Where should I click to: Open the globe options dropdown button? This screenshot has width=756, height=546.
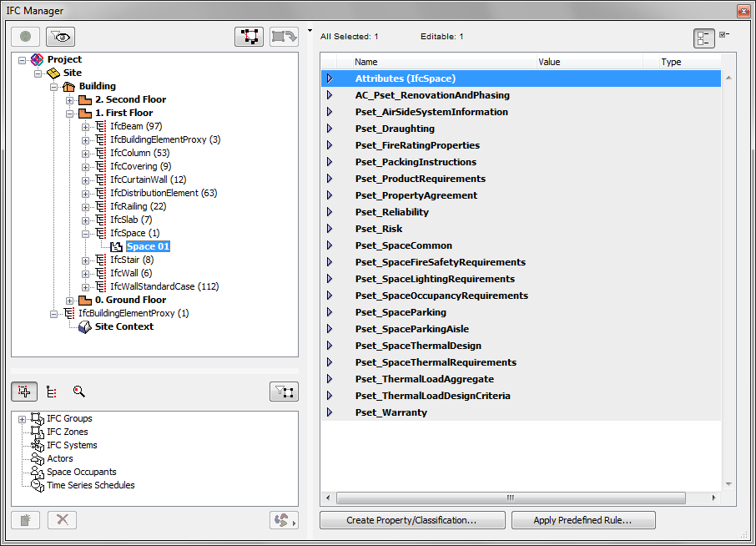(284, 520)
